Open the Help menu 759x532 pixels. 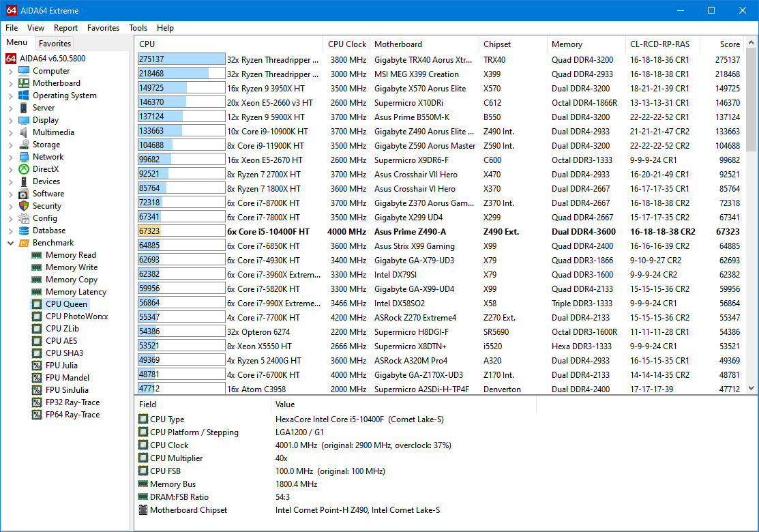tap(165, 27)
